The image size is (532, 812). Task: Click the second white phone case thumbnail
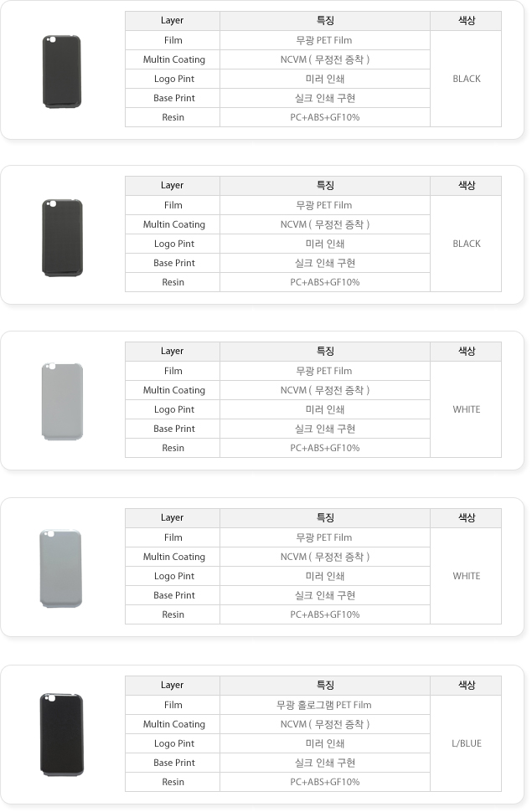pos(60,568)
